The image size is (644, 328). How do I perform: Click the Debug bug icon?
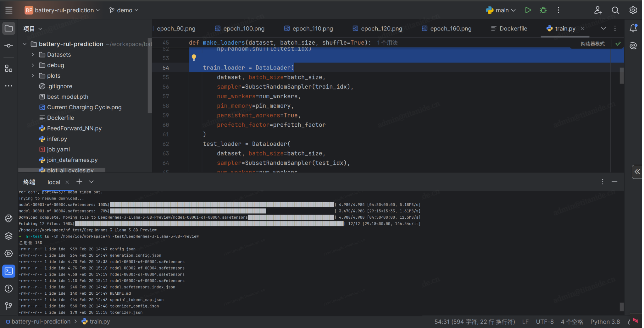tap(543, 10)
